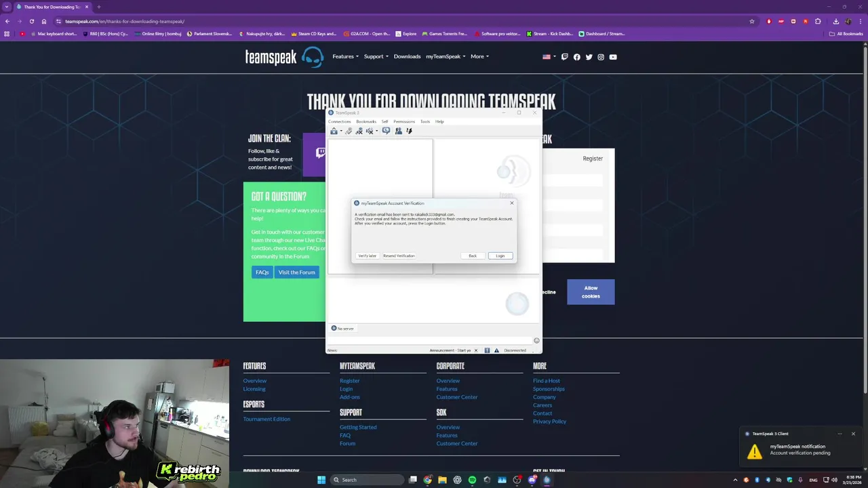Open Privacy Policy footer link
The width and height of the screenshot is (868, 488).
pos(549,422)
